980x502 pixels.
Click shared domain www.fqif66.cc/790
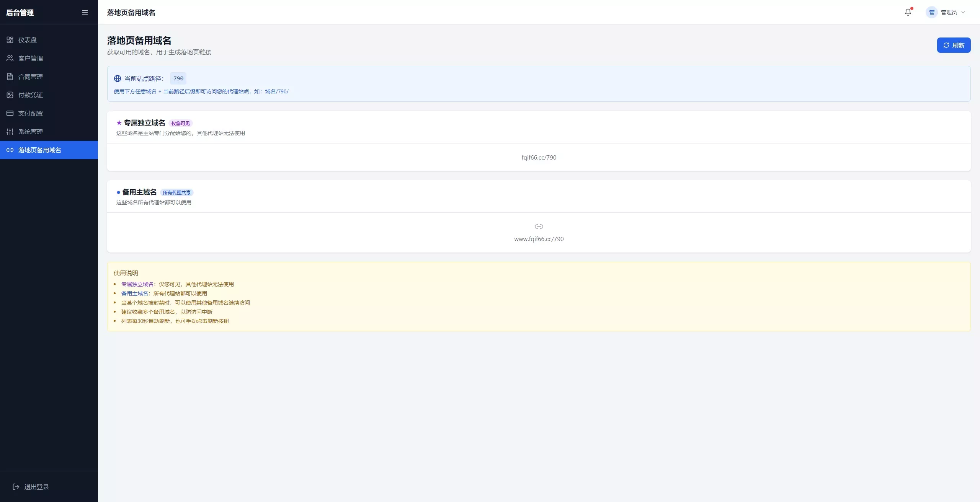(x=539, y=239)
